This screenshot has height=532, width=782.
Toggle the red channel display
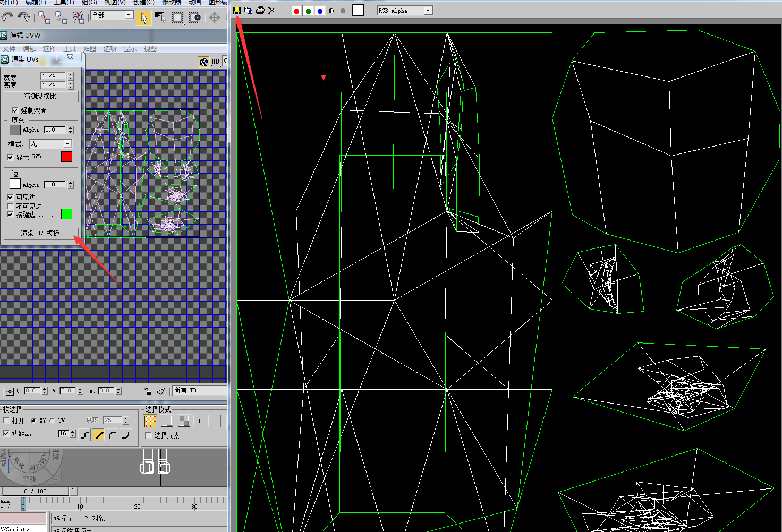point(296,10)
